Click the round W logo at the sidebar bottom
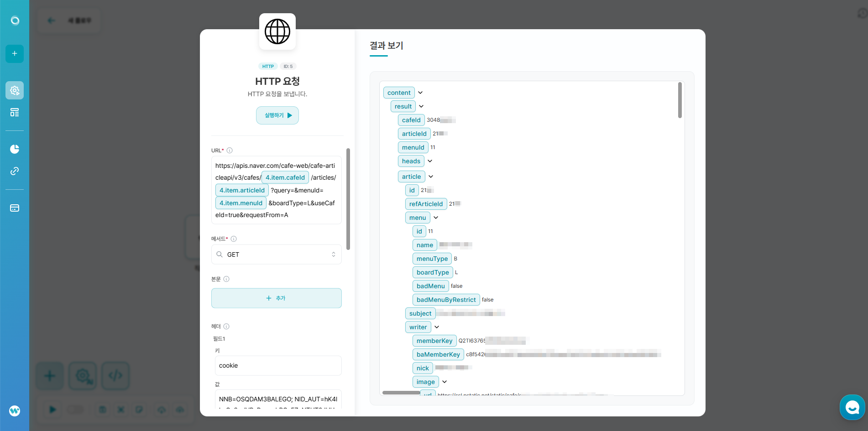The height and width of the screenshot is (431, 868). [x=15, y=411]
